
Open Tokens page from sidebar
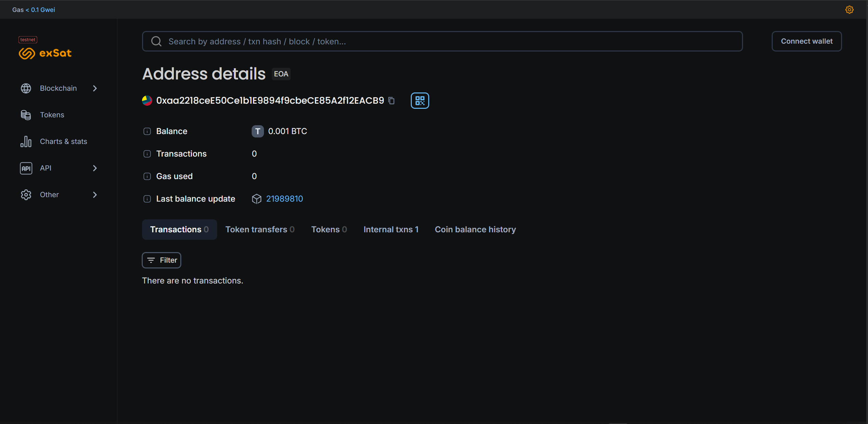point(52,115)
